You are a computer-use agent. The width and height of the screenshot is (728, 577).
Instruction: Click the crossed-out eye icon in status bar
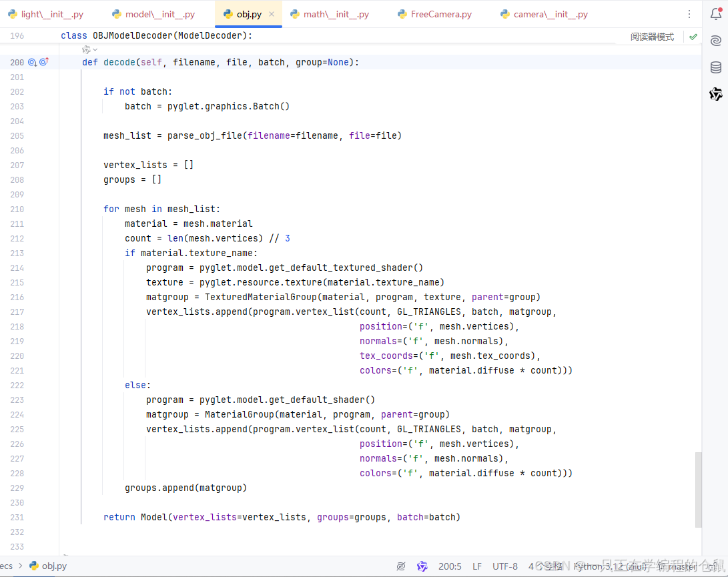(401, 566)
